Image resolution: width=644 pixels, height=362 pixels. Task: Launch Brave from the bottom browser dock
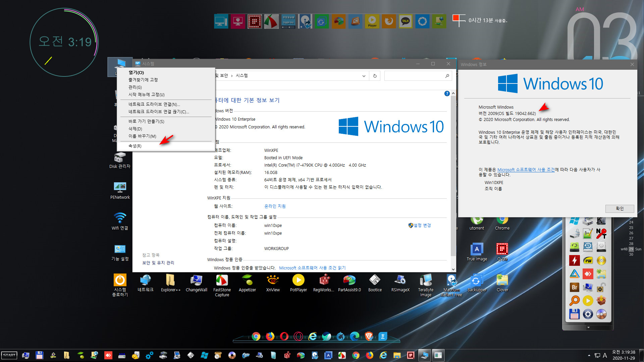(369, 336)
